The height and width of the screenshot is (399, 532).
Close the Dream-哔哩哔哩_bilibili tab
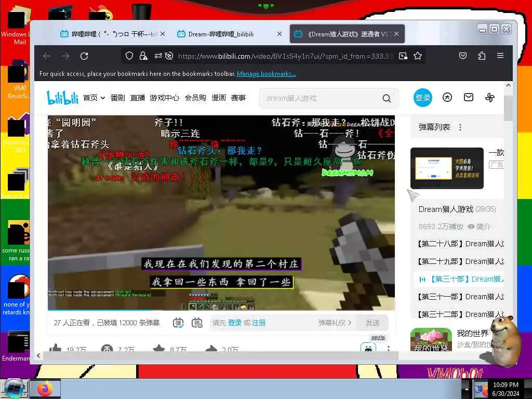[x=279, y=34]
